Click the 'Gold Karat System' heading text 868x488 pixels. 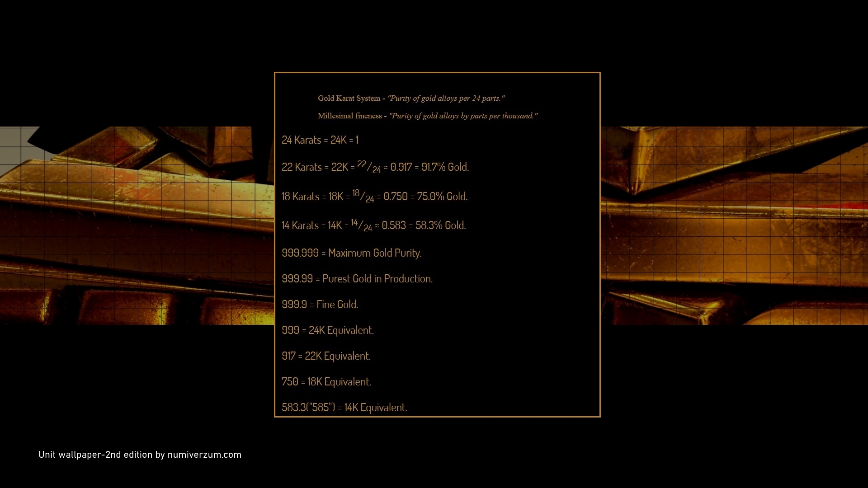tap(349, 98)
